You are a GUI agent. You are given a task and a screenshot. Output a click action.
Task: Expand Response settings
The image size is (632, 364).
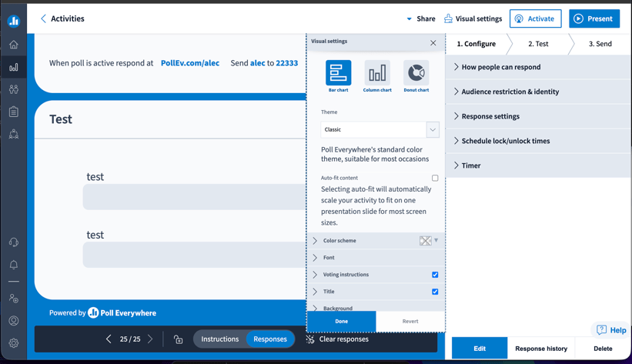(538, 116)
